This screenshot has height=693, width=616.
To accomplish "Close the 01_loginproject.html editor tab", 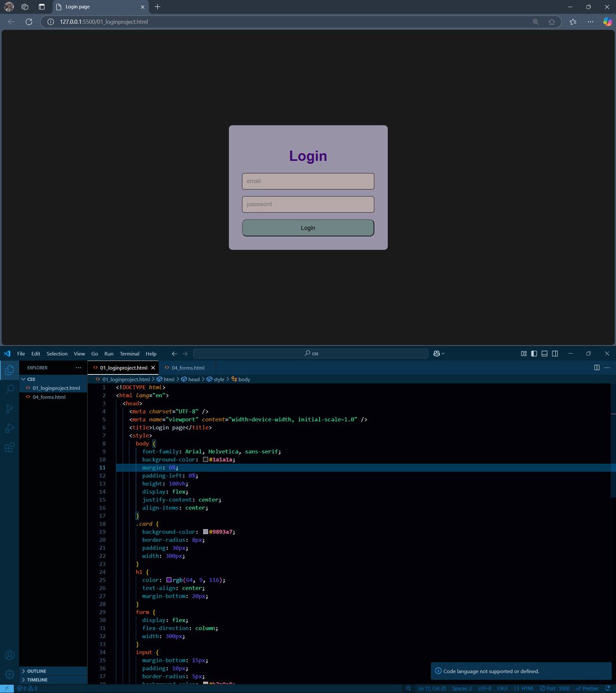I will click(153, 367).
